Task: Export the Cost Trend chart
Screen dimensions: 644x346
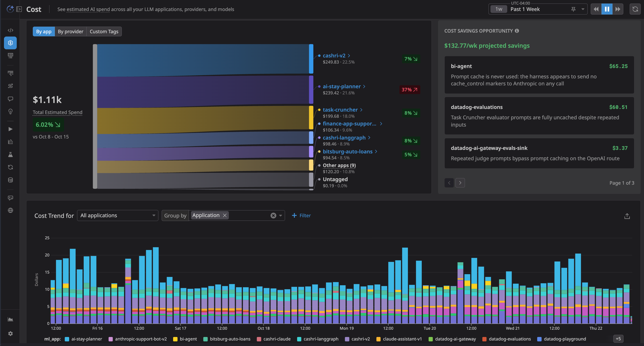Action: (627, 216)
